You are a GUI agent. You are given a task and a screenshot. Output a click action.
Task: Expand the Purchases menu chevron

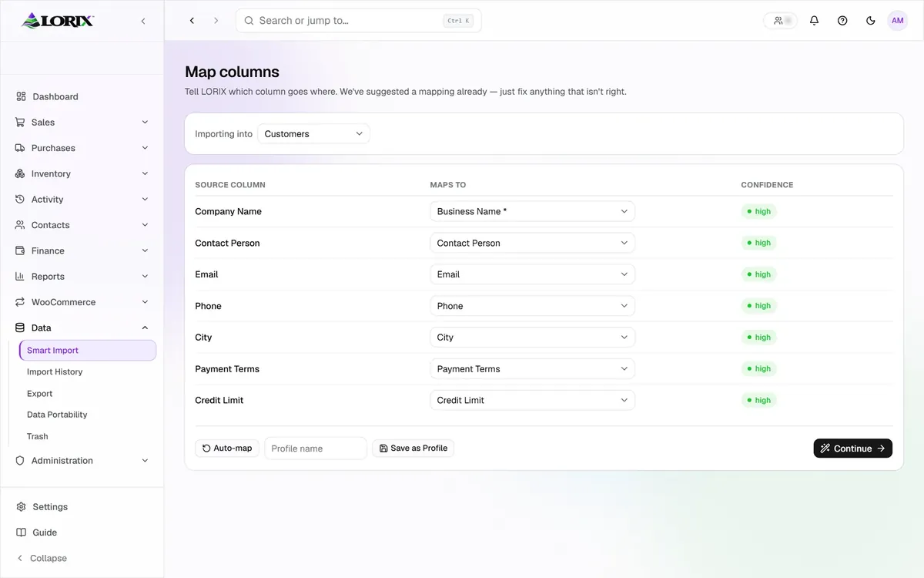(x=145, y=148)
